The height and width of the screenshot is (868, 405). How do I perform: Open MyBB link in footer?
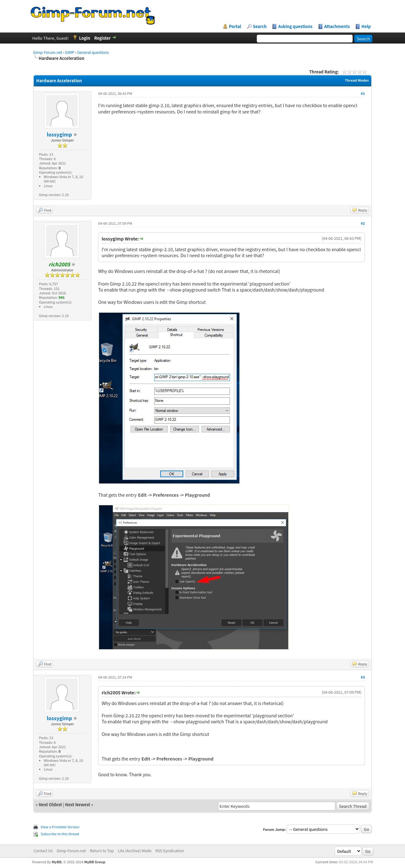tap(57, 862)
